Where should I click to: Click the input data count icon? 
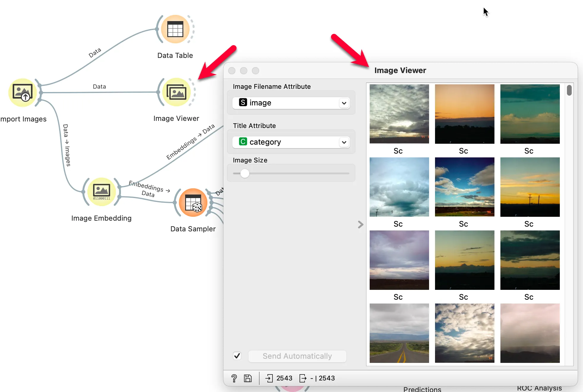269,378
